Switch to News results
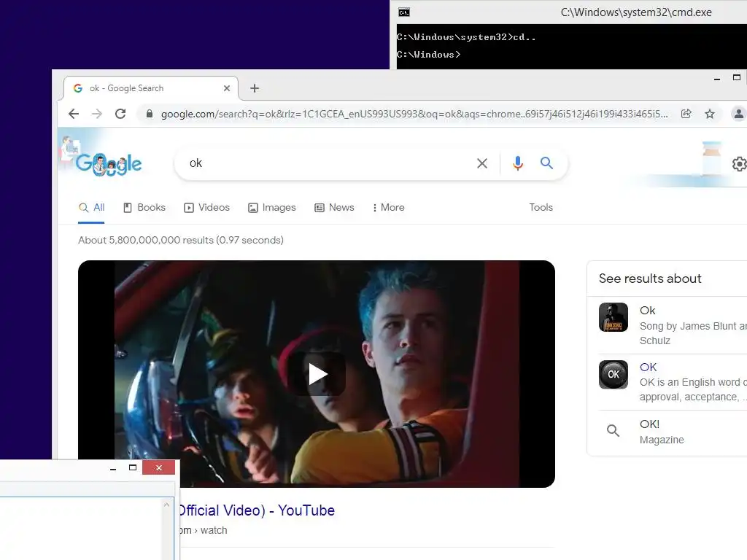The image size is (747, 560). (x=334, y=208)
